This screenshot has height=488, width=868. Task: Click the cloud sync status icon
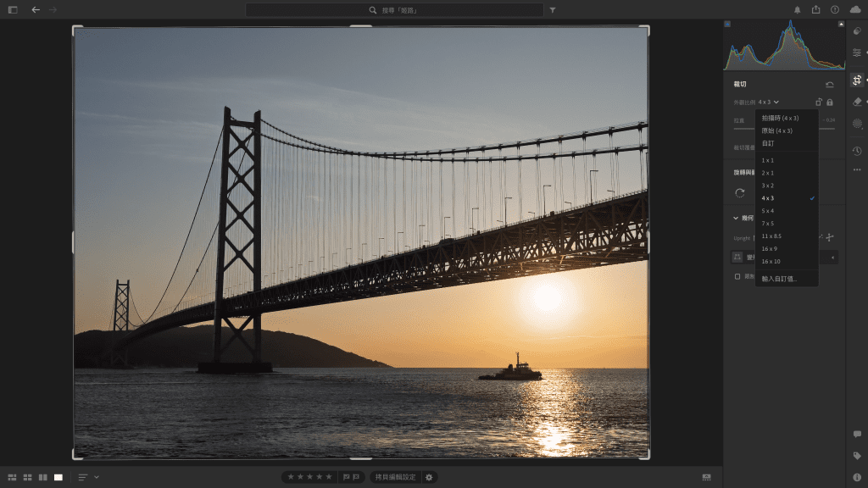tap(855, 9)
